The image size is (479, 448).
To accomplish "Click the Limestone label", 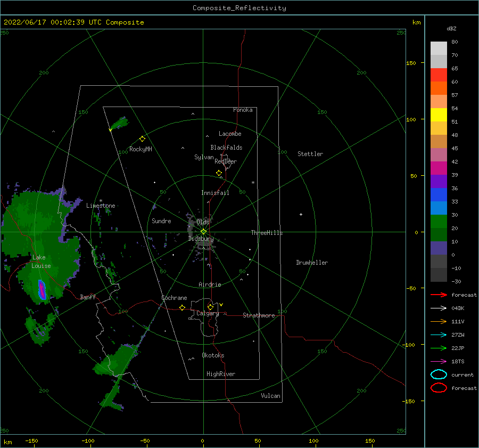I will pyautogui.click(x=101, y=206).
